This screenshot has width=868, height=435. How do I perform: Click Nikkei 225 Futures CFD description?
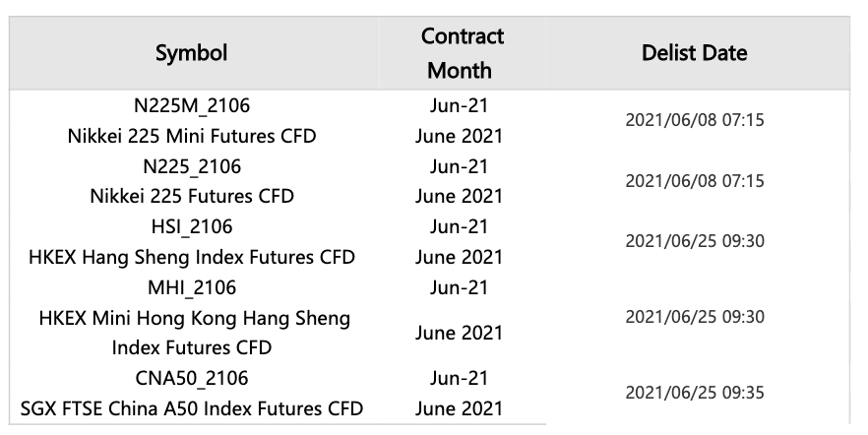192,197
